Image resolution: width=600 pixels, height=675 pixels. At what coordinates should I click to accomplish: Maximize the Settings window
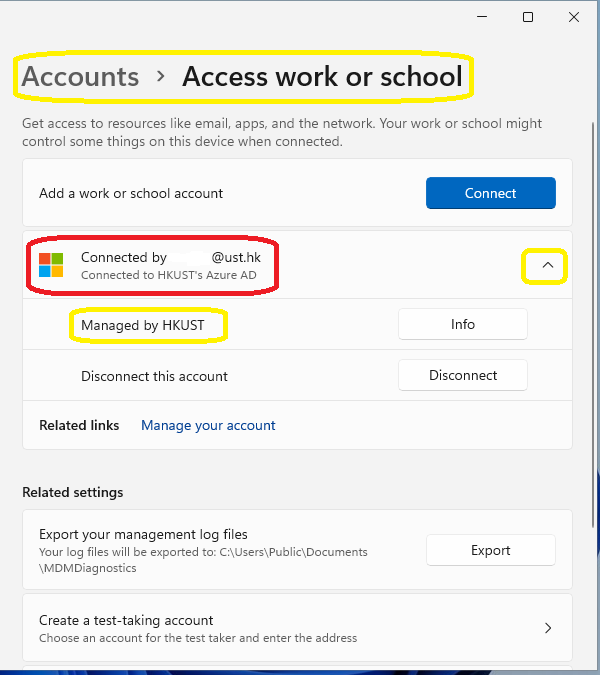(x=528, y=17)
